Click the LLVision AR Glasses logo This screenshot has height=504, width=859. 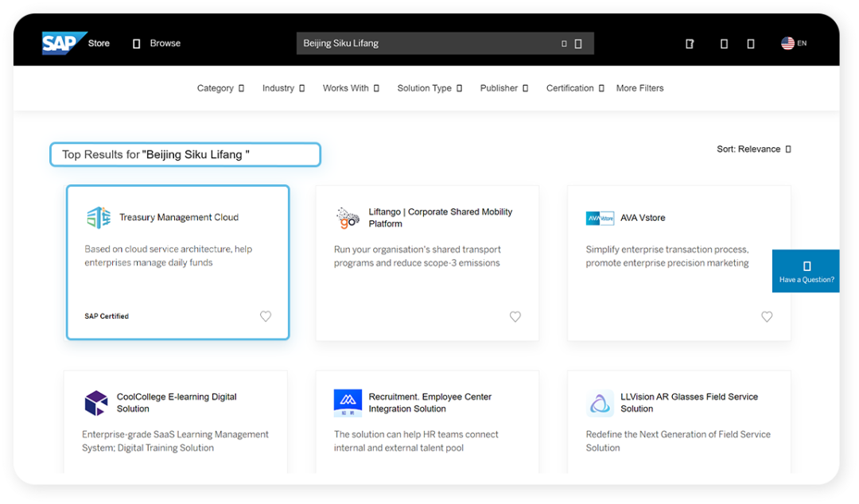600,403
